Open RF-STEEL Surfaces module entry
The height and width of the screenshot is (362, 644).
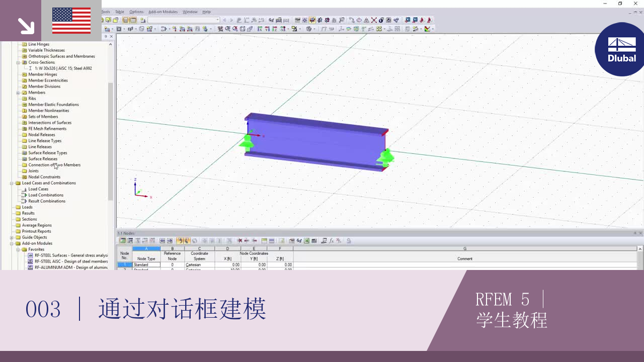71,255
